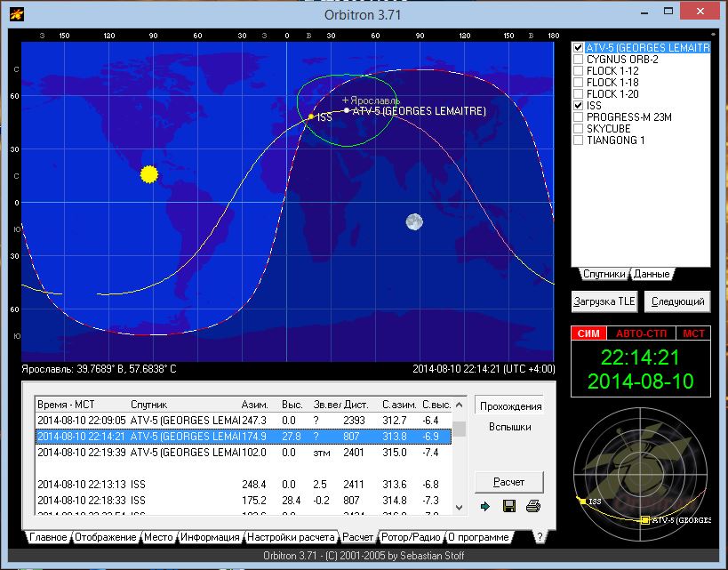Click the 2014-08-10 date display
The width and height of the screenshot is (728, 570).
pyautogui.click(x=640, y=381)
